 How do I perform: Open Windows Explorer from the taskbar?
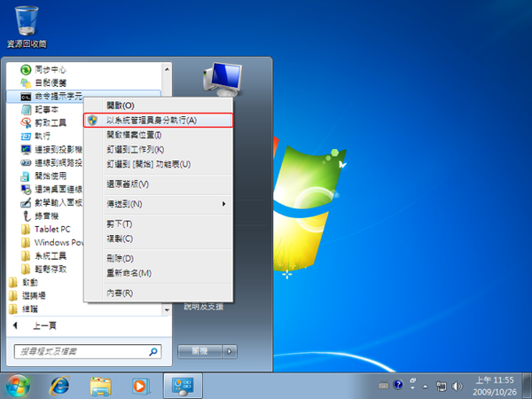100,387
